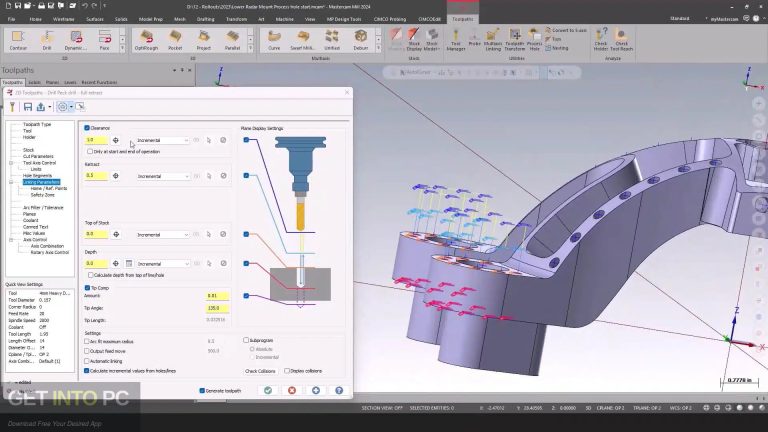Open the File menu
This screenshot has height=432, width=768.
(11, 19)
